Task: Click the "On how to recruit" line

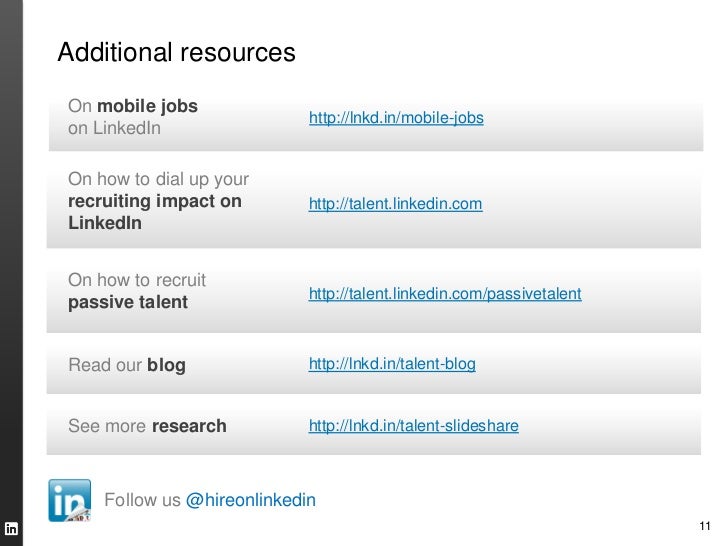Action: pyautogui.click(x=137, y=280)
